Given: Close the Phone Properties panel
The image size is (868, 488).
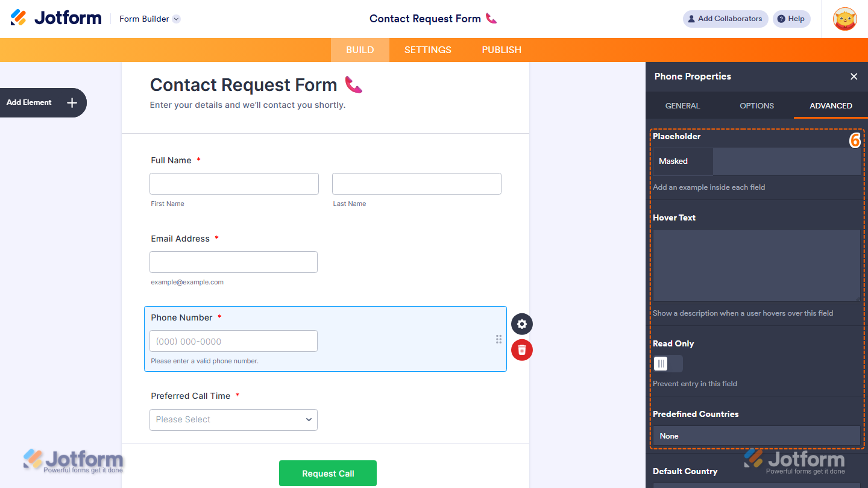Looking at the screenshot, I should [854, 77].
